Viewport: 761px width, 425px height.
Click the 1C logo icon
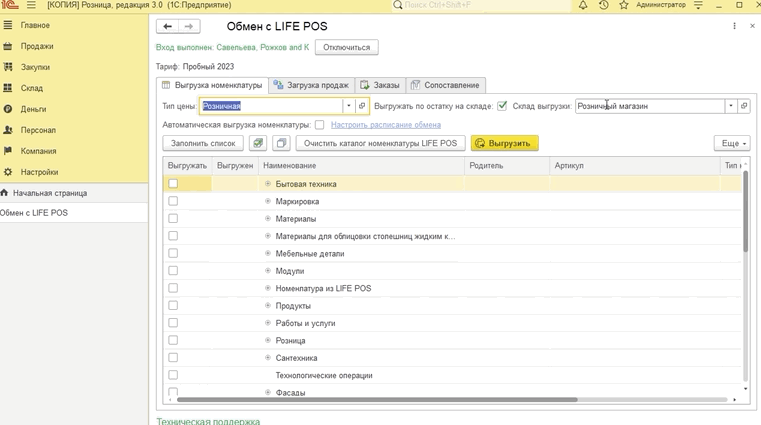point(9,5)
